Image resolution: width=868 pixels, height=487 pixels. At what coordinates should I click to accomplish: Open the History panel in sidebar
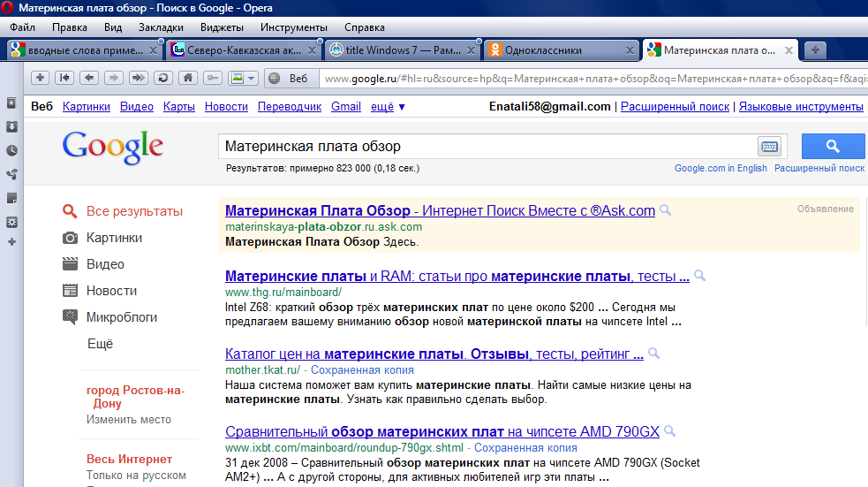(x=11, y=151)
